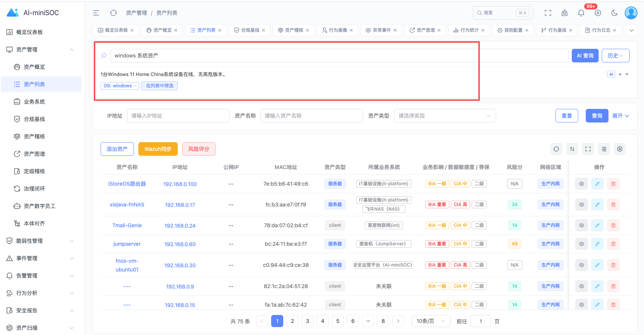The height and width of the screenshot is (335, 644).
Task: View details of xiejava-fnNAS asset
Action: pyautogui.click(x=582, y=205)
